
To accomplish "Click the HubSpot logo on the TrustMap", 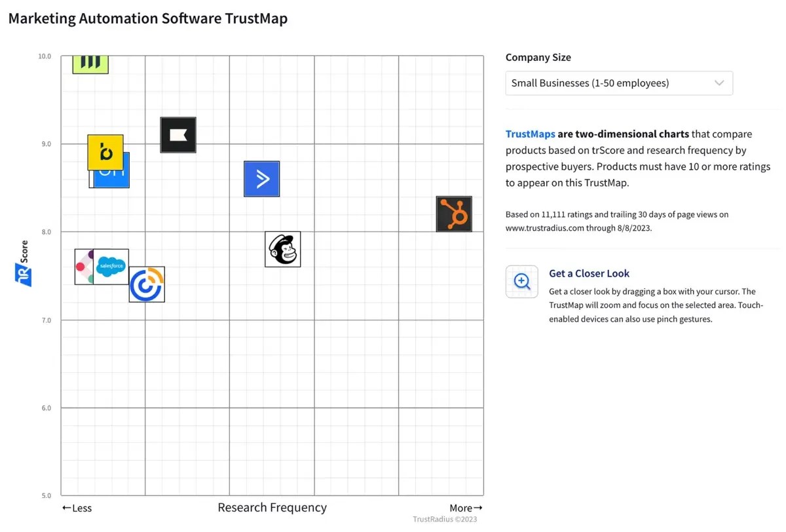I will (x=454, y=214).
